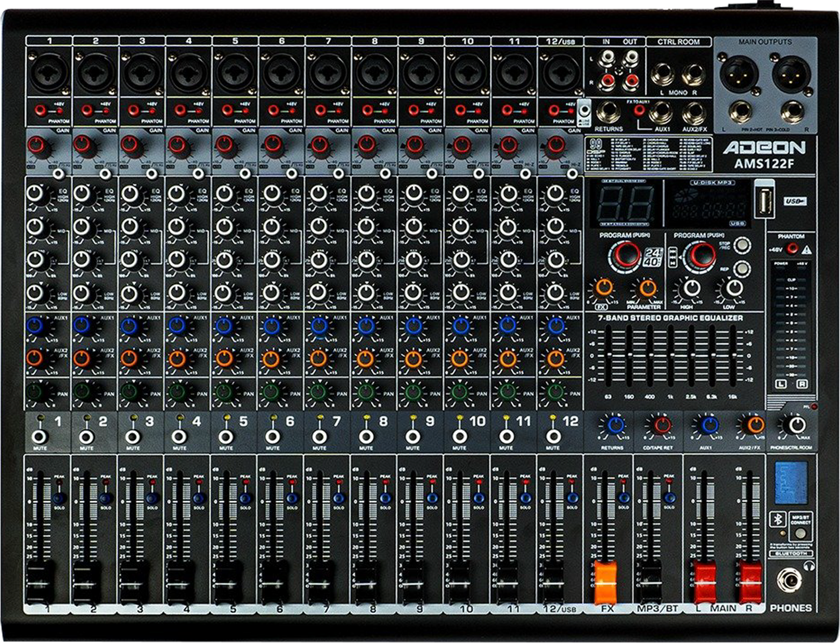The height and width of the screenshot is (643, 840).
Task: Toggle channel 2 +48V phantom switch
Action: 87,110
